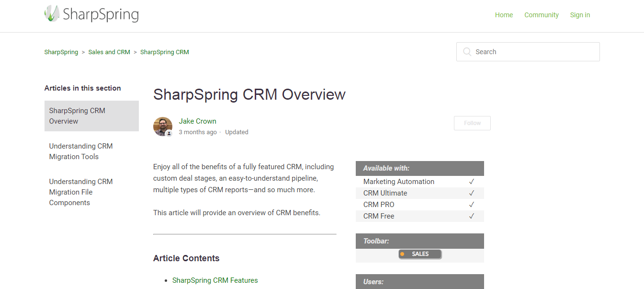Click the CRM PRO row text

379,205
